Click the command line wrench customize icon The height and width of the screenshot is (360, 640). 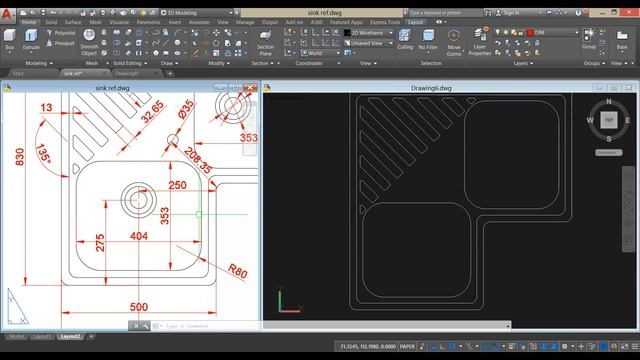(145, 326)
